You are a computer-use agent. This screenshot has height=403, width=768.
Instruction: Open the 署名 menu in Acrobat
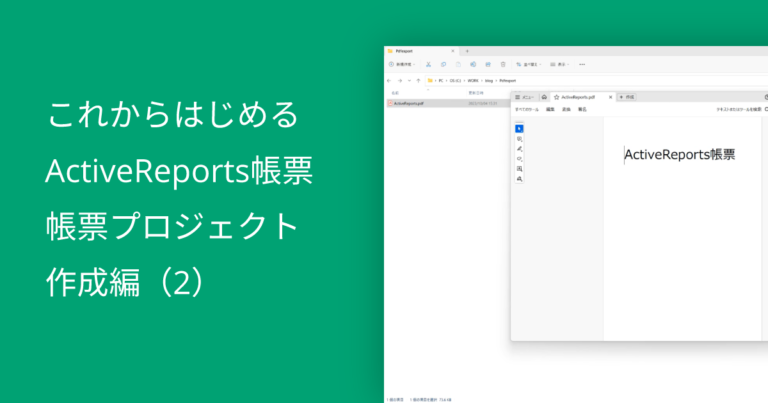[x=582, y=110]
